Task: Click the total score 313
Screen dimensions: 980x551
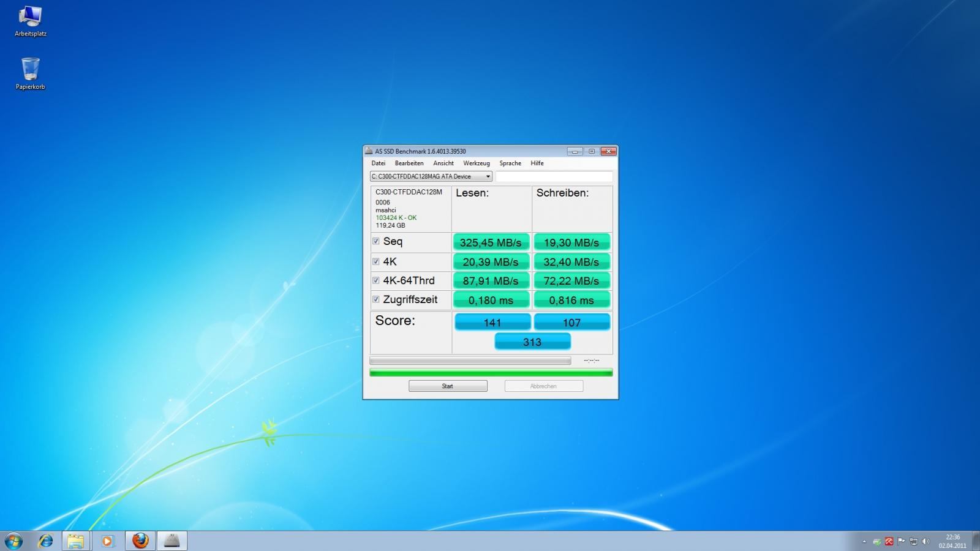Action: pos(532,342)
